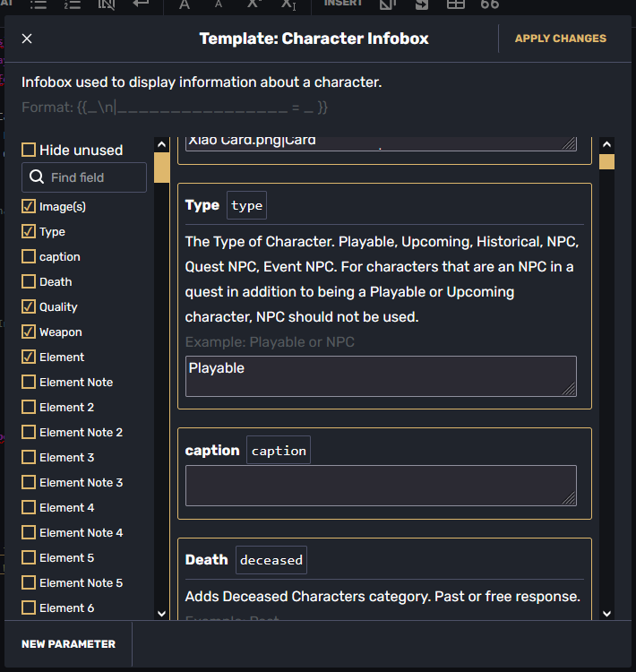636x672 pixels.
Task: Click the large A (big text) icon
Action: point(185,4)
